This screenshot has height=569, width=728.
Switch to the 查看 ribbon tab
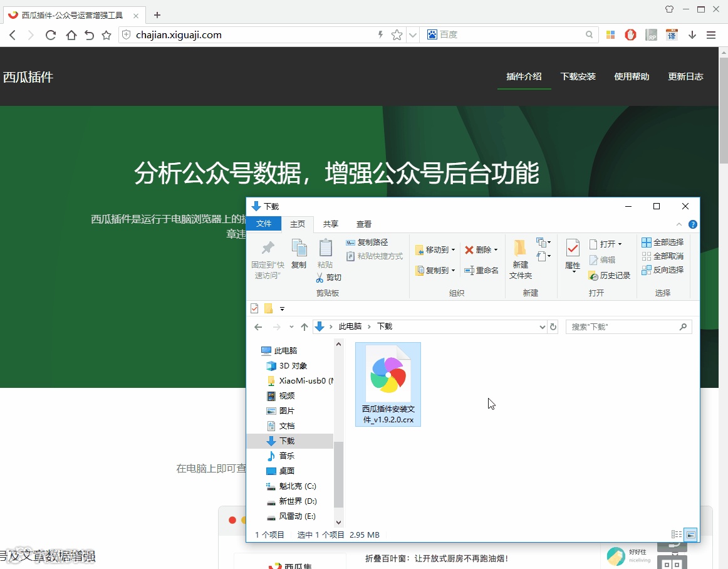tap(363, 224)
